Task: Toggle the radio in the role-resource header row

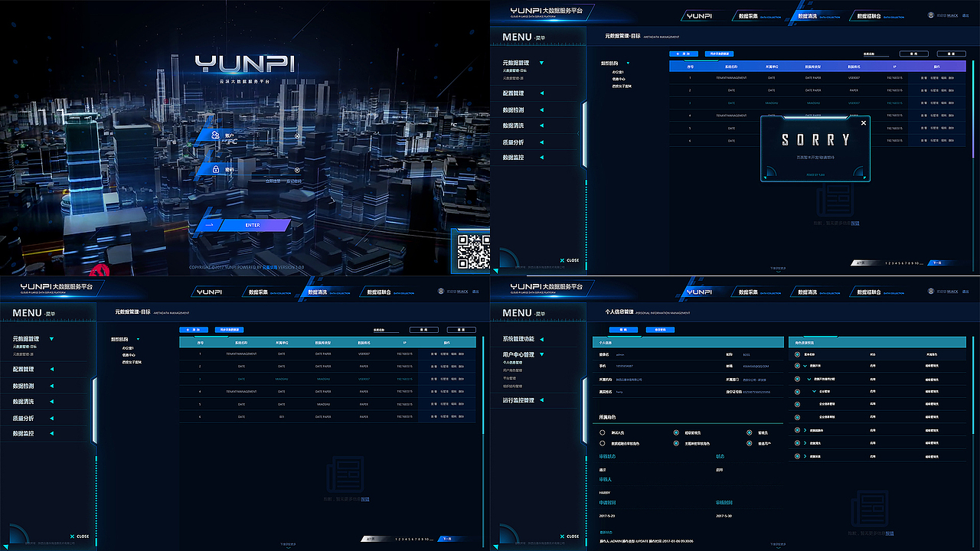Action: (x=797, y=354)
